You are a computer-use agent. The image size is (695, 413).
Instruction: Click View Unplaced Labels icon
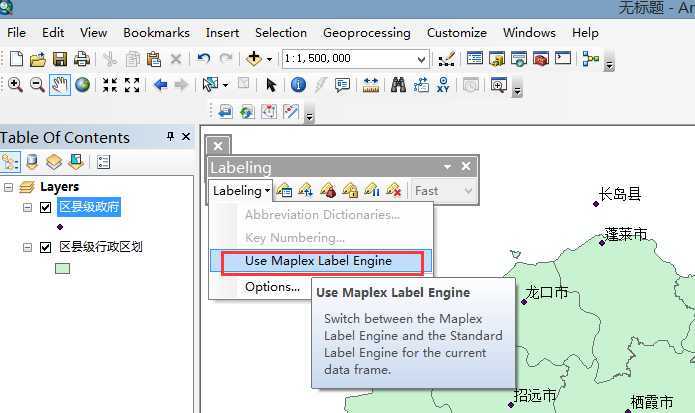tap(394, 191)
